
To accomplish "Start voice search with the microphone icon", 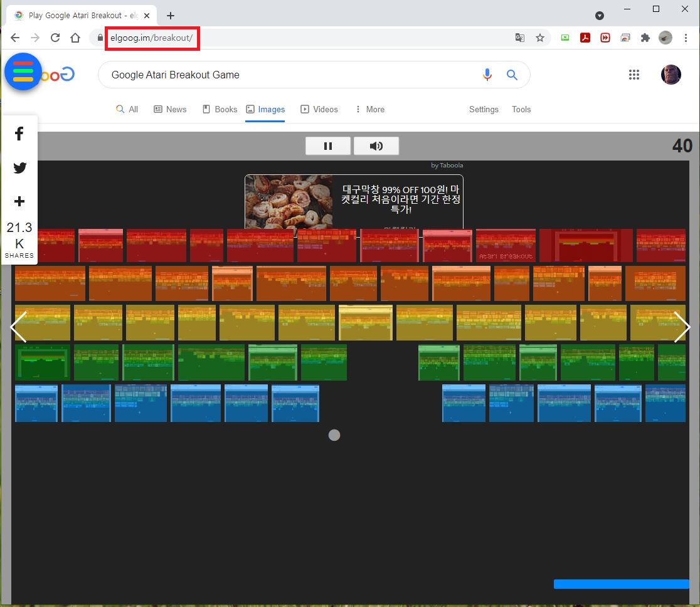I will [x=487, y=75].
